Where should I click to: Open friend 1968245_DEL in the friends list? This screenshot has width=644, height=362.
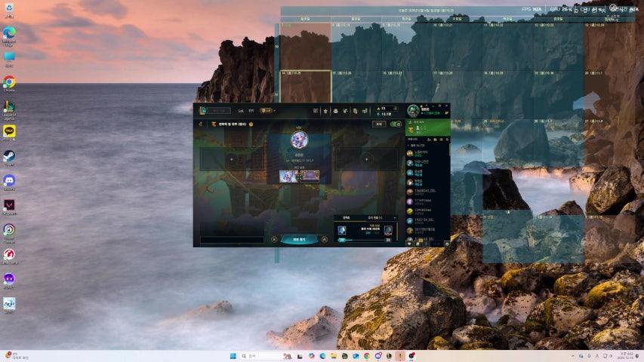point(427,192)
